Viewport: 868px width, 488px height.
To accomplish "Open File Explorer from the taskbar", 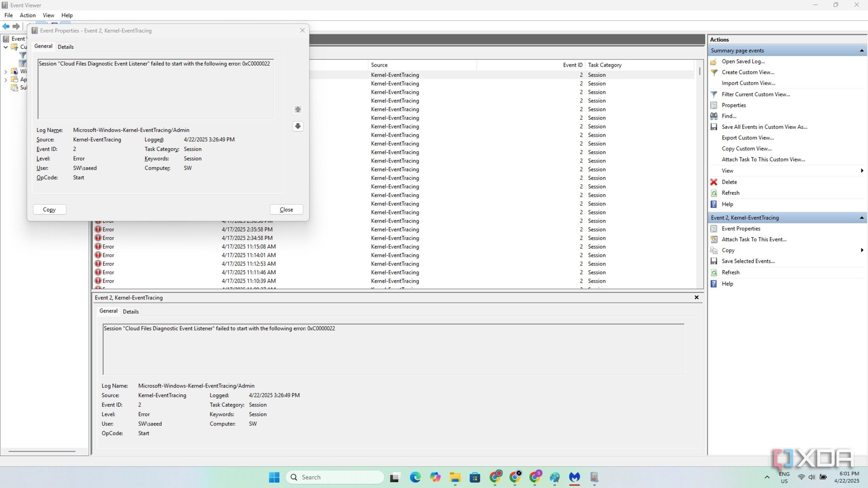I will click(x=455, y=478).
